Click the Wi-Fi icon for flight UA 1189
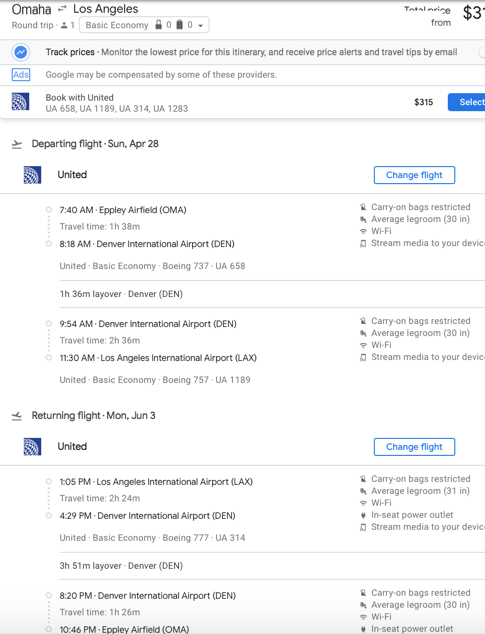485x634 pixels. click(x=363, y=345)
